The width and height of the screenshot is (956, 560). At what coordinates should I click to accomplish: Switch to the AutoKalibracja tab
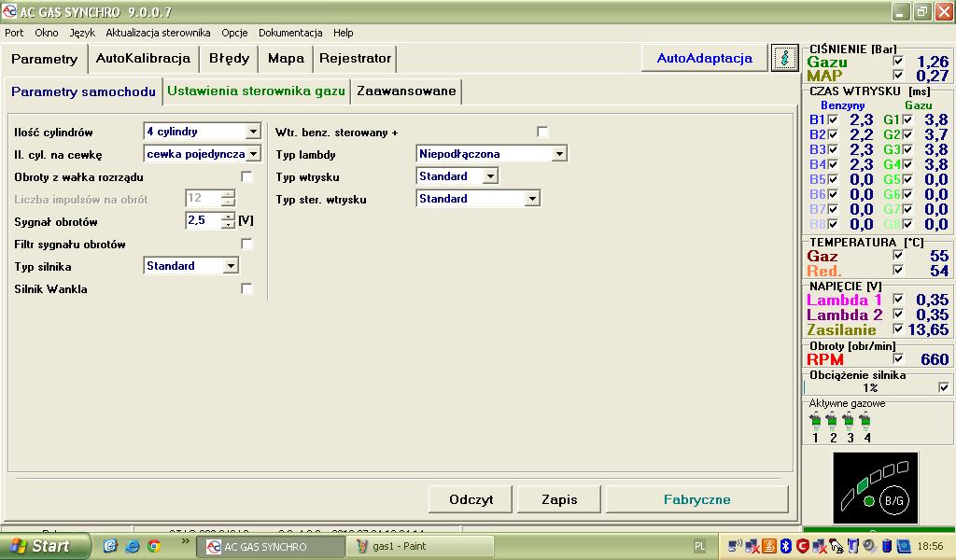pos(143,58)
